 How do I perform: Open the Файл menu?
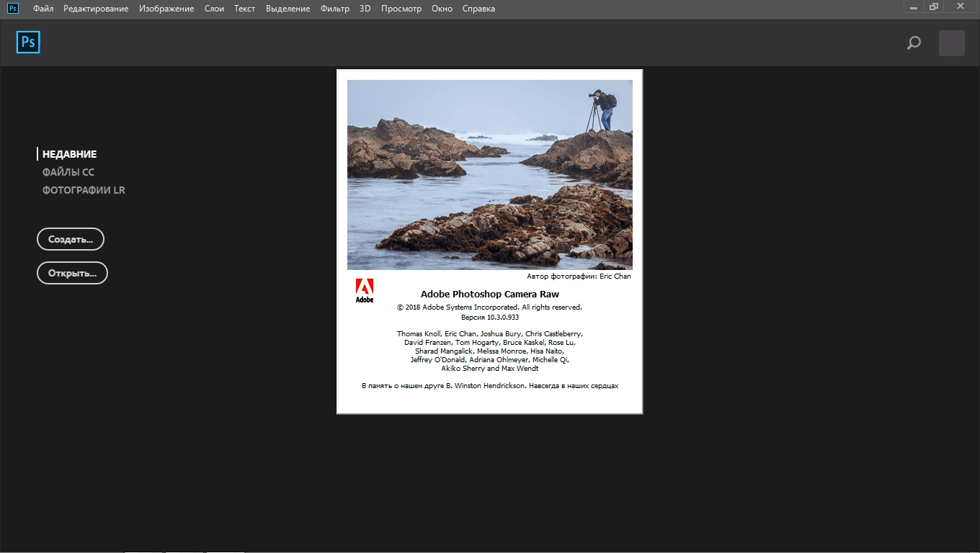tap(43, 9)
